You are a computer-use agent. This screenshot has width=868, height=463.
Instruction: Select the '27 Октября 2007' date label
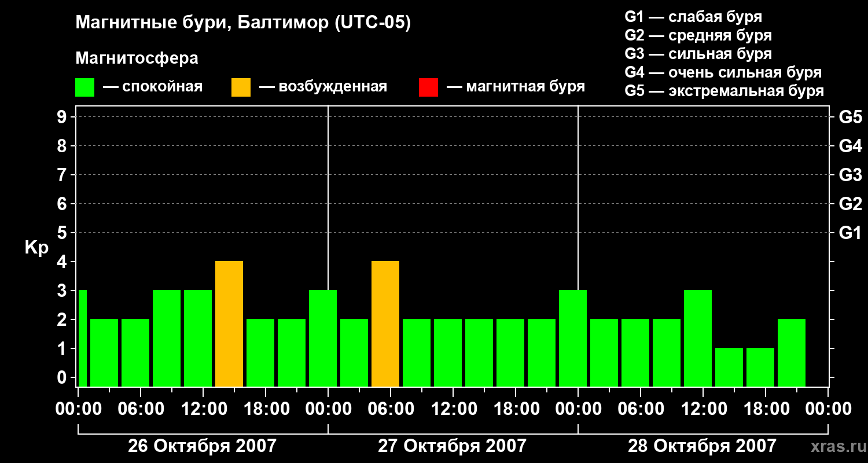452,446
